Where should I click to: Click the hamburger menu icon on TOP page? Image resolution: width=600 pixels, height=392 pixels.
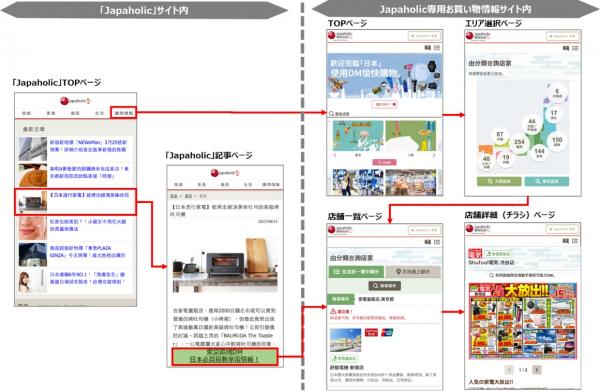(437, 47)
